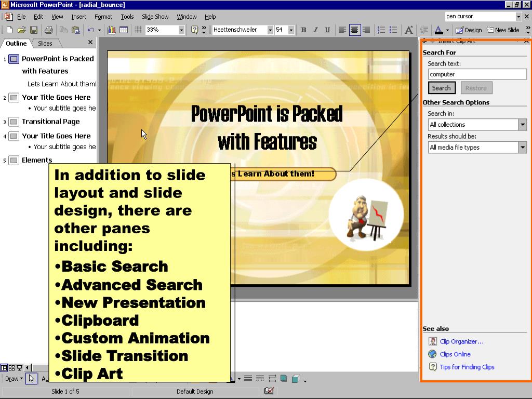
Task: Click the Search button in Clip Art pane
Action: coord(442,88)
